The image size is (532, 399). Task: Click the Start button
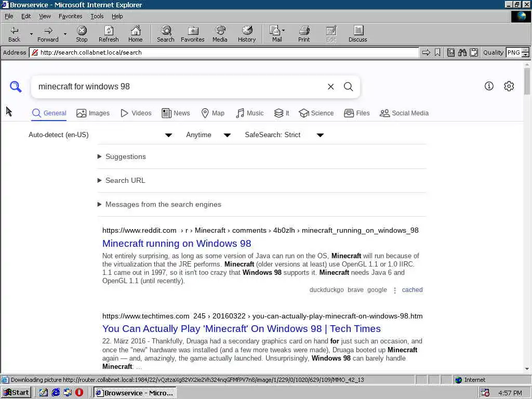[16, 393]
